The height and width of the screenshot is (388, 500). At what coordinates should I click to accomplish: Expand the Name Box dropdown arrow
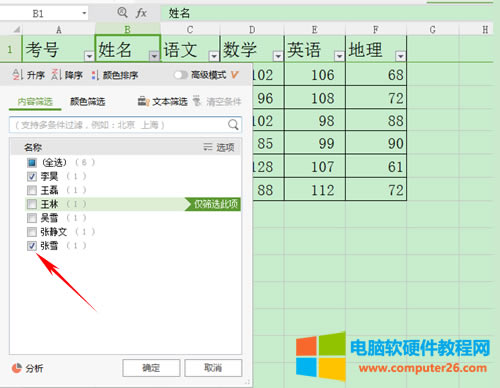84,13
